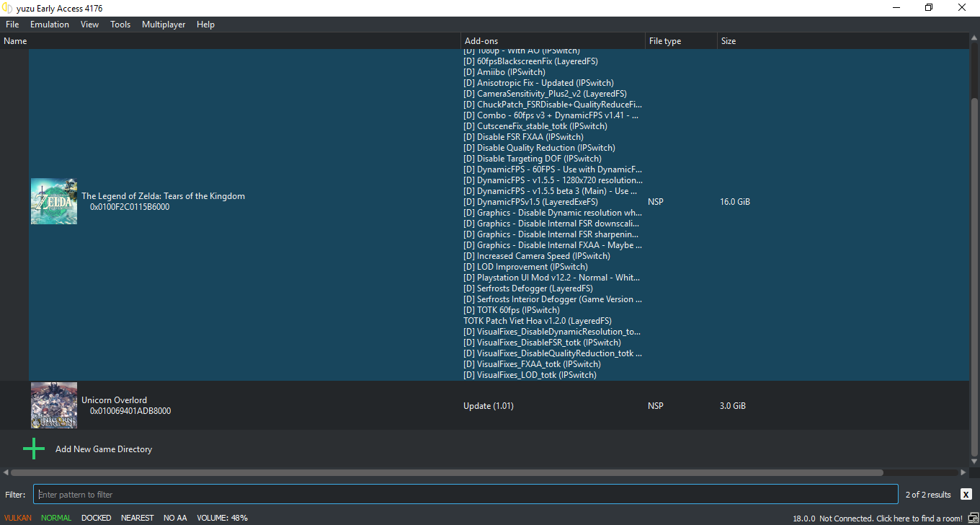Click Disable Targeting DOF (IPSwitch) entry
Screen dimensions: 980x525
point(533,159)
